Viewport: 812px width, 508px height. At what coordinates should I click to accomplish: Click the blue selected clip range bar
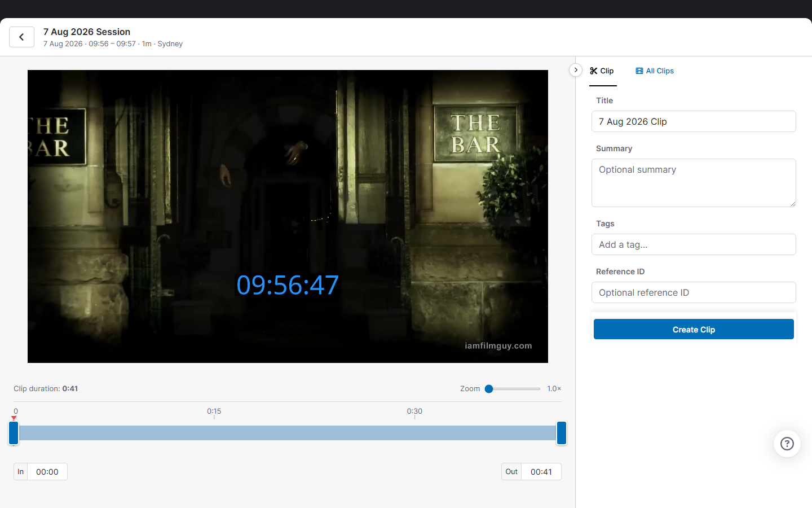coord(288,433)
